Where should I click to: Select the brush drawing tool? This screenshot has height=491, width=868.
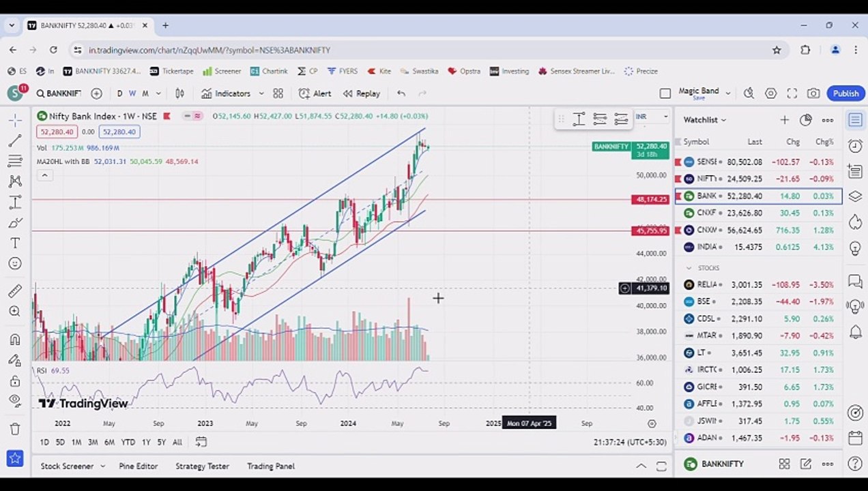(x=14, y=223)
